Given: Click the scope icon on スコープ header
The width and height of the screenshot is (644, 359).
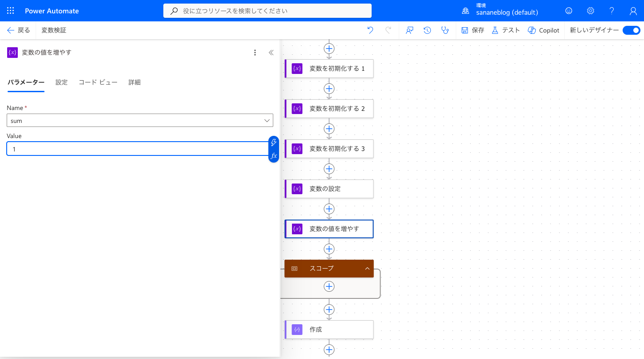Looking at the screenshot, I should [x=294, y=269].
